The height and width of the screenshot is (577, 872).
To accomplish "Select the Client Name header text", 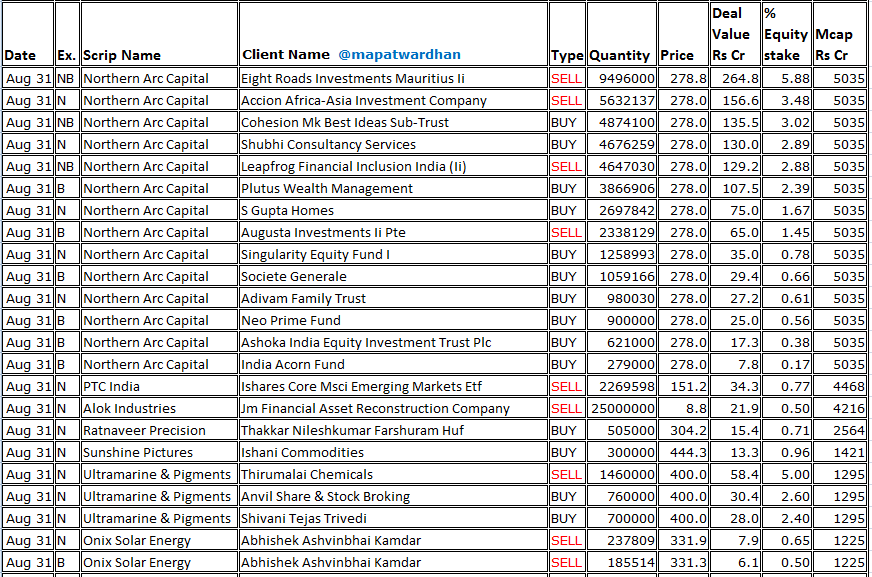I will click(x=286, y=54).
